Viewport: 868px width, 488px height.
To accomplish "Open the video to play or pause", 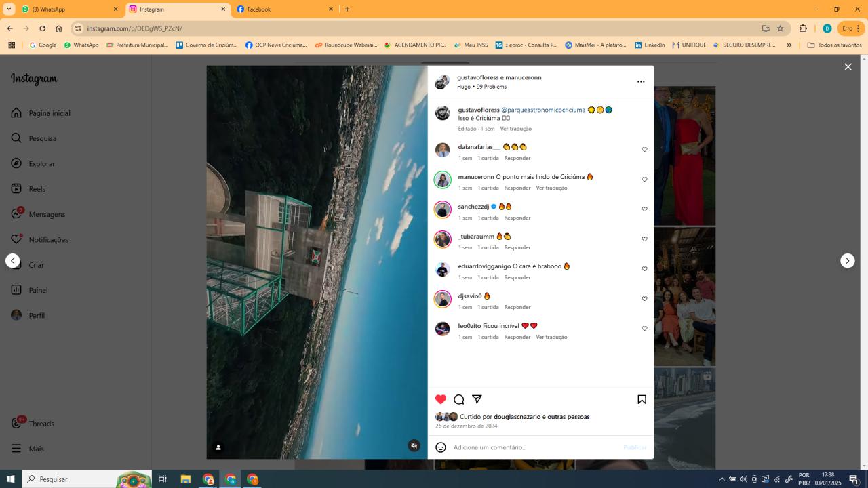I will click(317, 262).
